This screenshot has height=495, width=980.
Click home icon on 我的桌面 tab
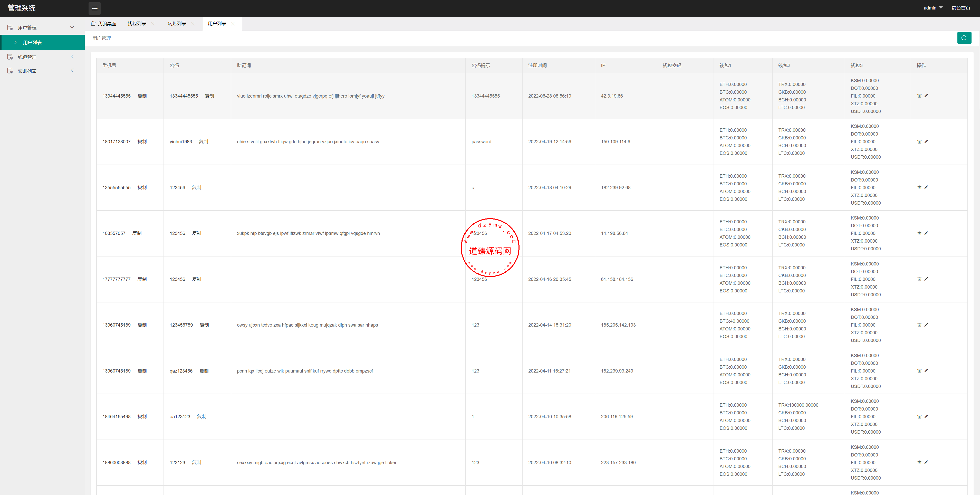[x=93, y=24]
